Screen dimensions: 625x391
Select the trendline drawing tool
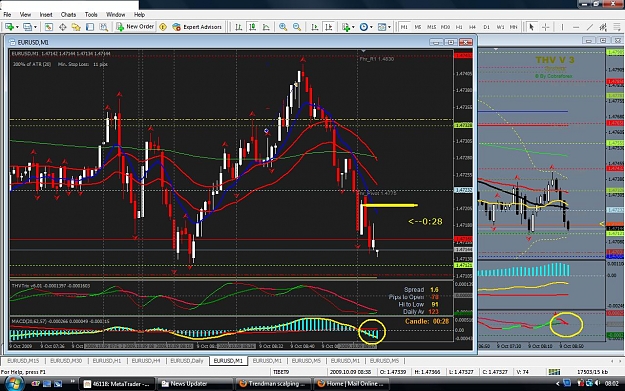(x=590, y=27)
